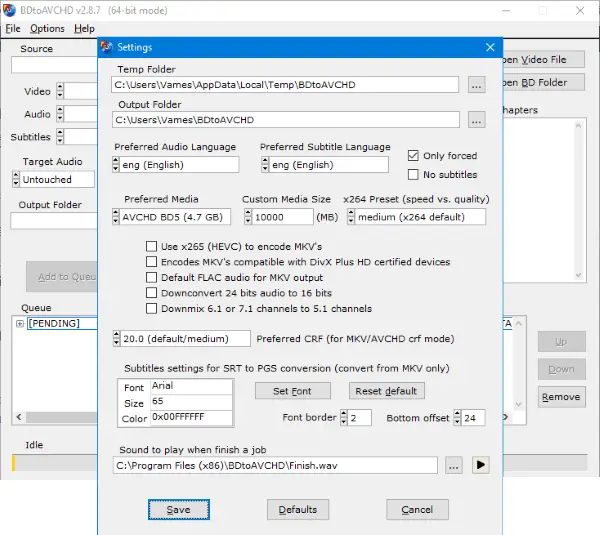Change the Preferred Media AVCHD BD5 selector

[116, 217]
